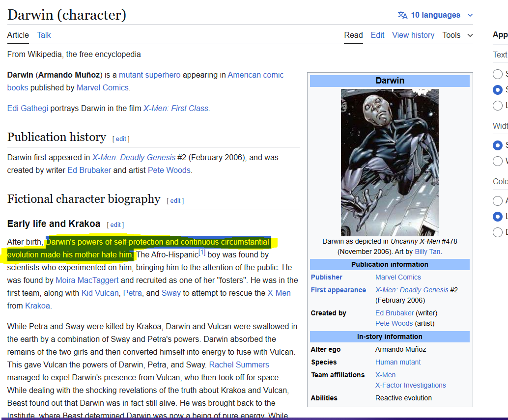Expand the languages chevron arrow
508x420 pixels.
[x=470, y=15]
